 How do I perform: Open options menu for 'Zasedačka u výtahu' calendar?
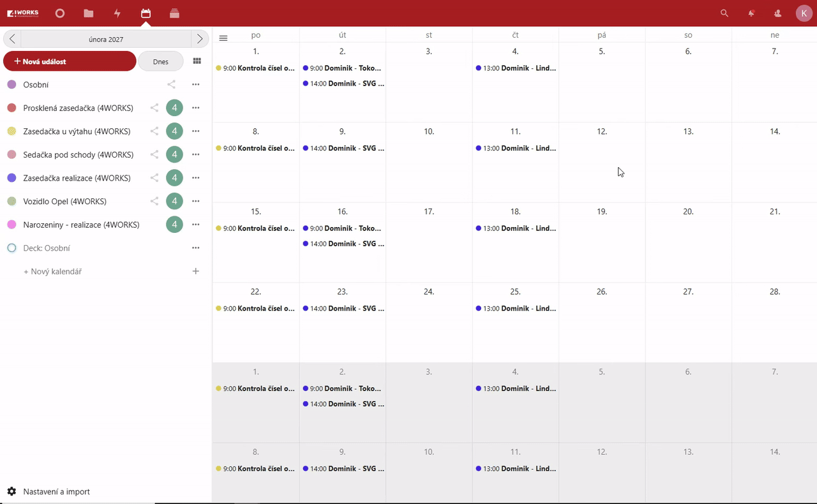pyautogui.click(x=195, y=131)
